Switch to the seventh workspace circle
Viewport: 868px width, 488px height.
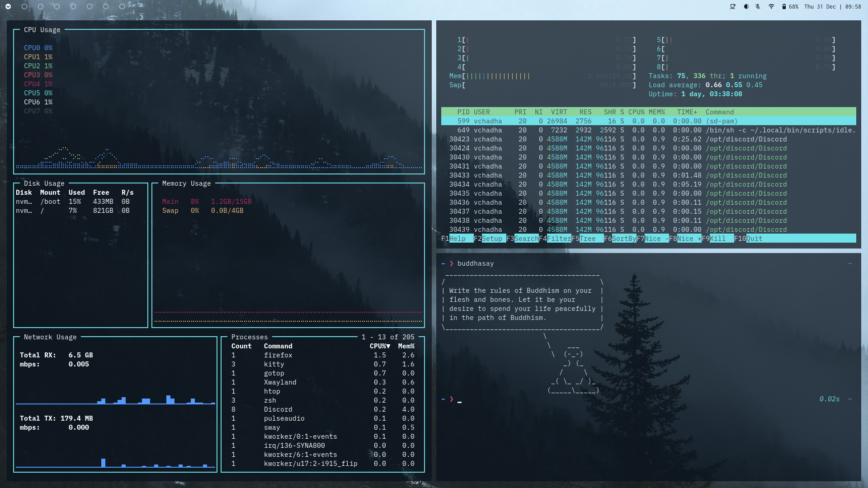(x=106, y=6)
